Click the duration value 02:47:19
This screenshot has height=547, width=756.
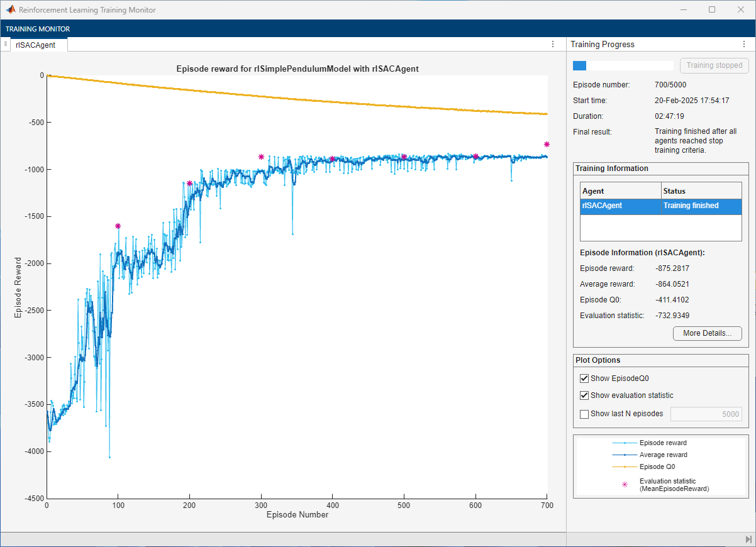670,116
